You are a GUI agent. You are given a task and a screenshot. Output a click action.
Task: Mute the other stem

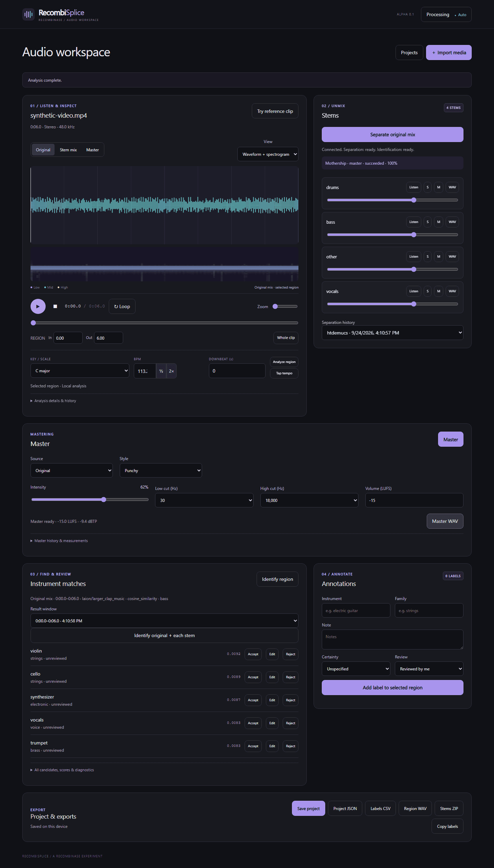438,257
